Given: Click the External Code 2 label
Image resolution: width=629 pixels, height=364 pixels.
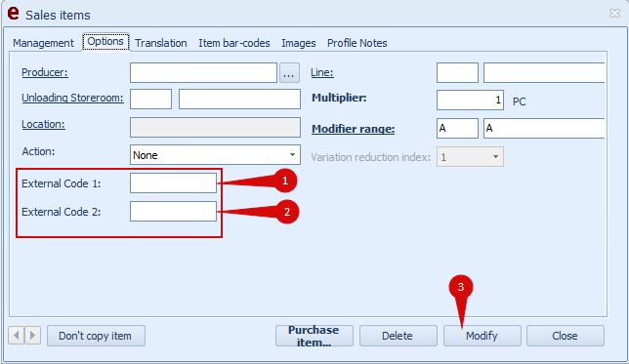Looking at the screenshot, I should point(61,212).
